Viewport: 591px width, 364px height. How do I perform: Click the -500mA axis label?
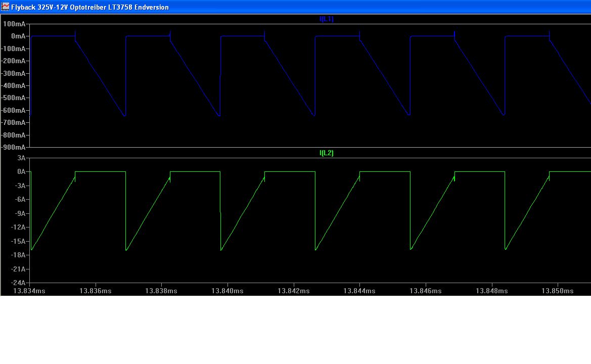(x=13, y=98)
